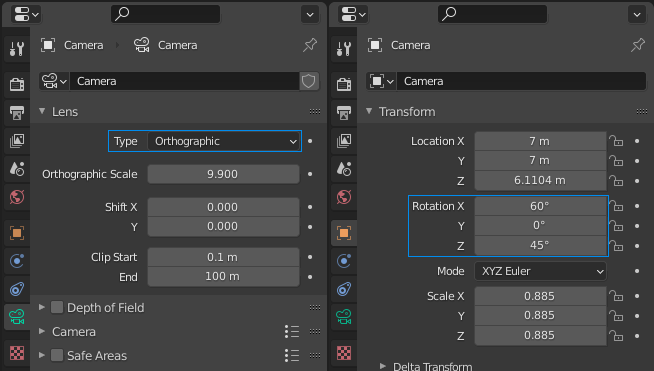Screen dimensions: 654x371
Task: Pin the left properties panel context
Action: 310,45
